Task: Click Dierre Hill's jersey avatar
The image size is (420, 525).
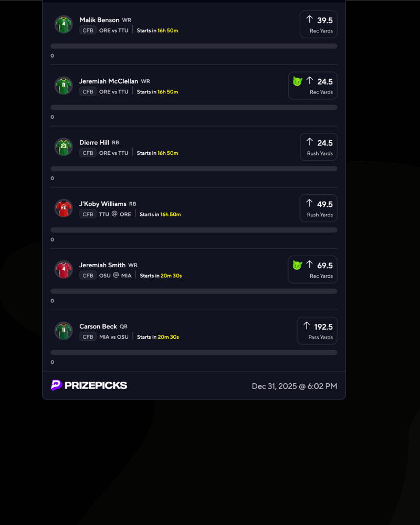Action: pos(64,147)
